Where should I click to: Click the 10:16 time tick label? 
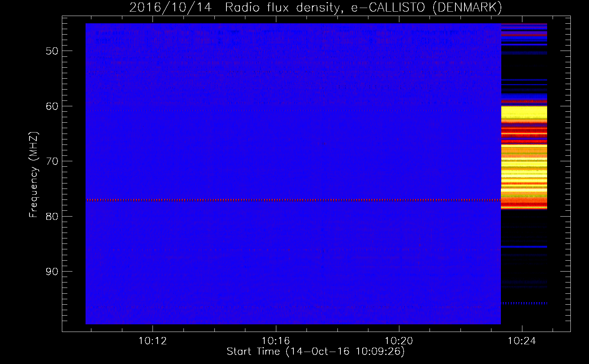pos(276,341)
